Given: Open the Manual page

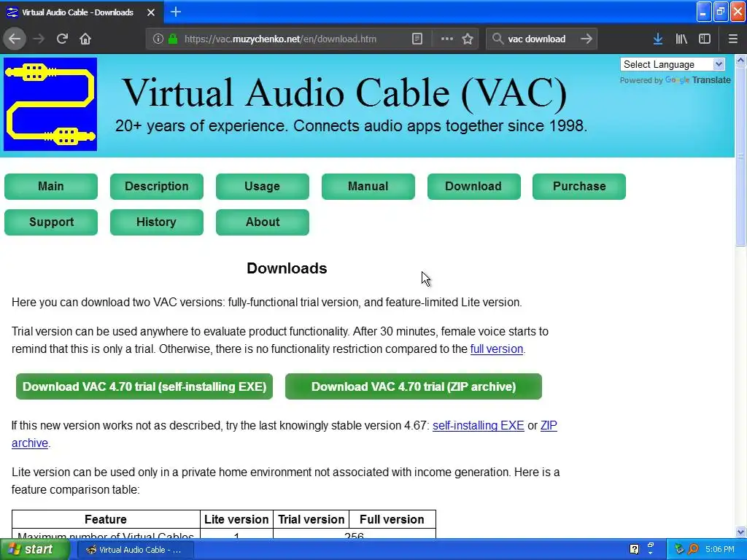Looking at the screenshot, I should pos(368,186).
